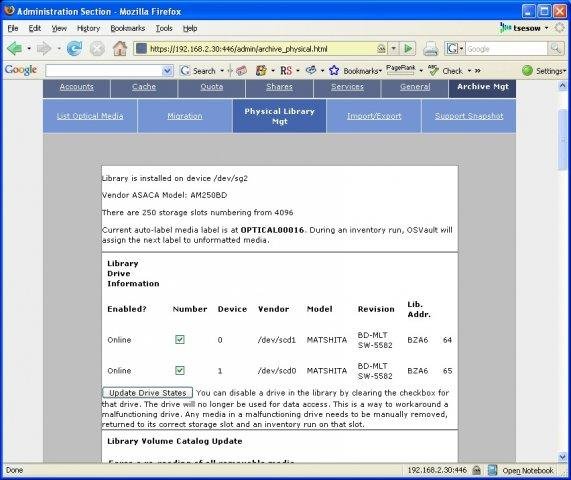The width and height of the screenshot is (571, 480).
Task: Select Physical Library Mgt sub-tab
Action: pos(279,116)
